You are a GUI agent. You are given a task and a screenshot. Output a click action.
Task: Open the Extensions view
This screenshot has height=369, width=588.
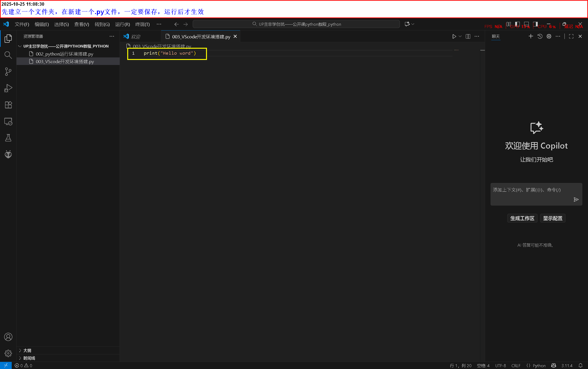[x=8, y=105]
